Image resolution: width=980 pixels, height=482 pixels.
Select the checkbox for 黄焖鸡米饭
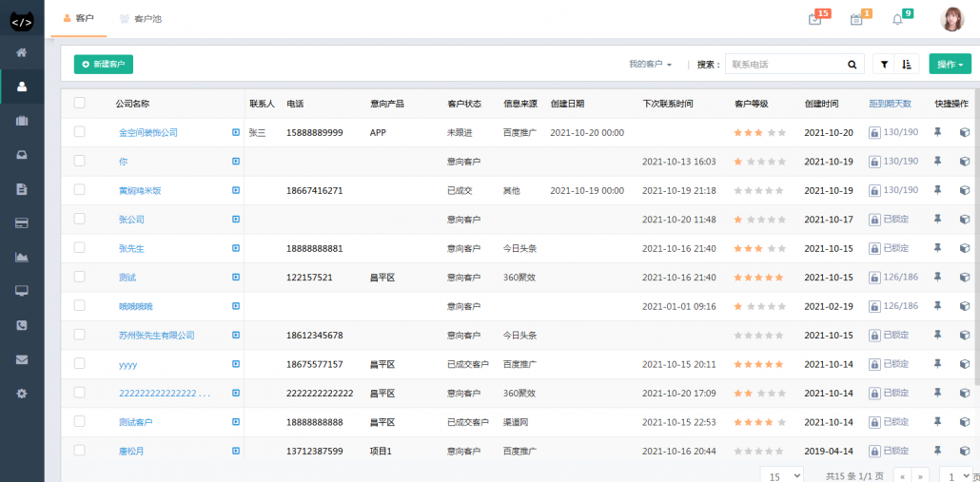(x=80, y=191)
